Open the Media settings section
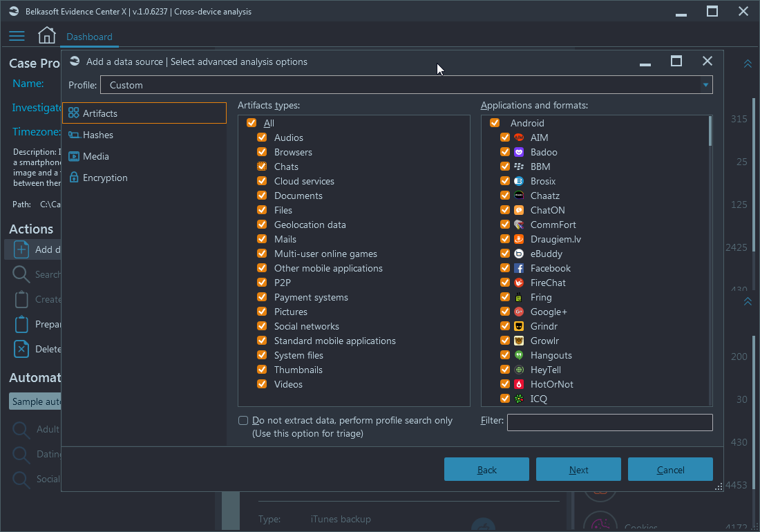Image resolution: width=760 pixels, height=532 pixels. coord(144,156)
